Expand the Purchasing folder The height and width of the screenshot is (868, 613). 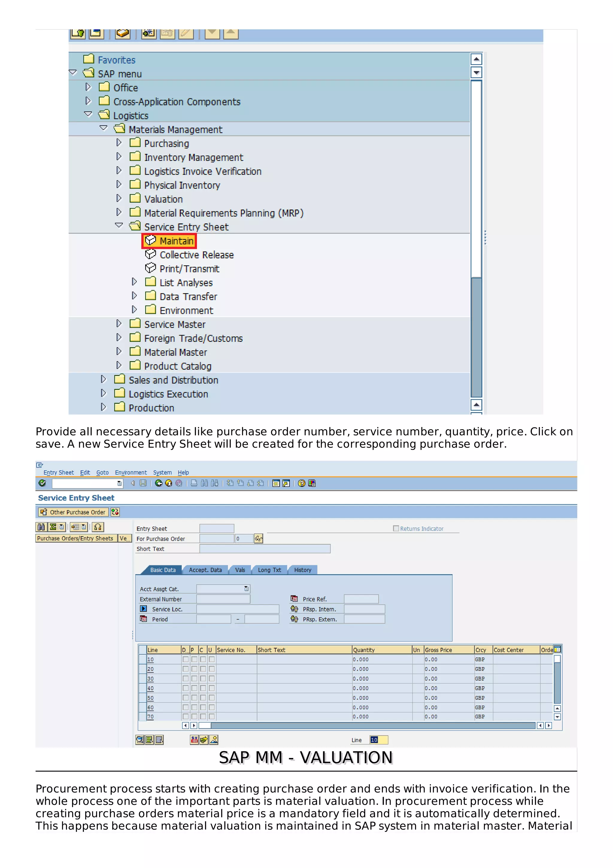(x=119, y=143)
